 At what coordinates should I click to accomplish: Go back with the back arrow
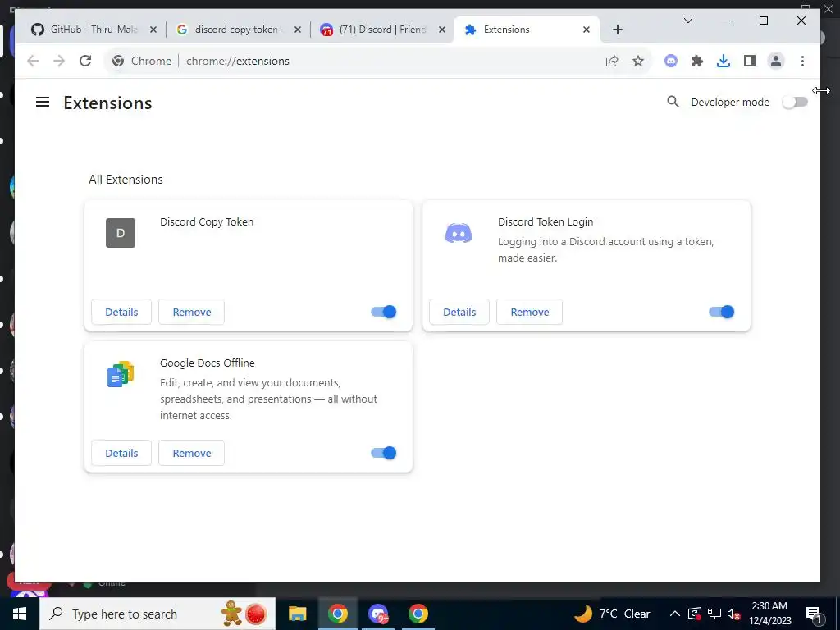click(33, 61)
